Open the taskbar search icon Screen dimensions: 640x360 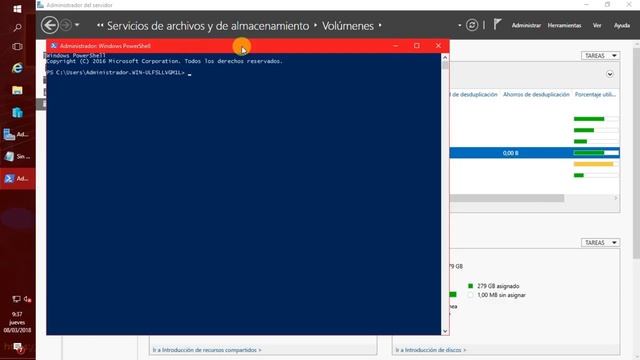click(x=17, y=28)
